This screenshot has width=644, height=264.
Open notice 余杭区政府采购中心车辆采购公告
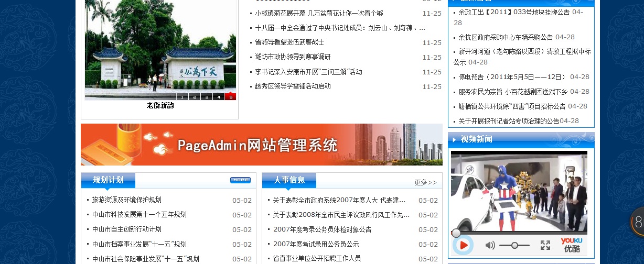click(506, 37)
